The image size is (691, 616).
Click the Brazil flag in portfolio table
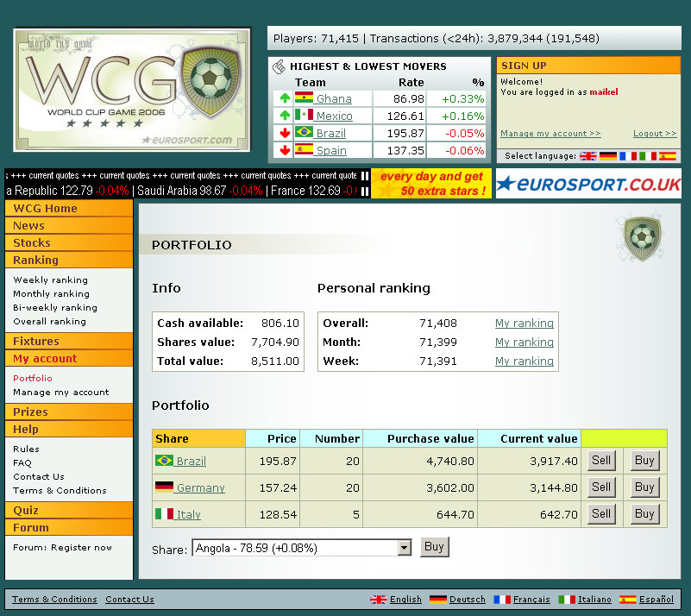(x=164, y=461)
